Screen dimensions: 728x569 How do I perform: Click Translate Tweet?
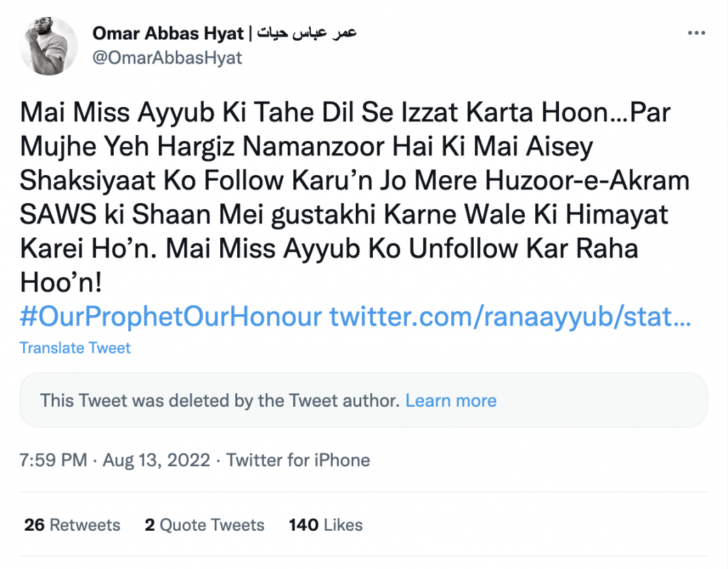click(x=75, y=348)
